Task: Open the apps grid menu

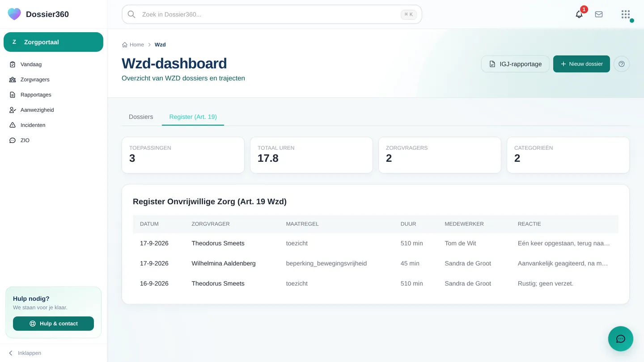Action: (626, 14)
